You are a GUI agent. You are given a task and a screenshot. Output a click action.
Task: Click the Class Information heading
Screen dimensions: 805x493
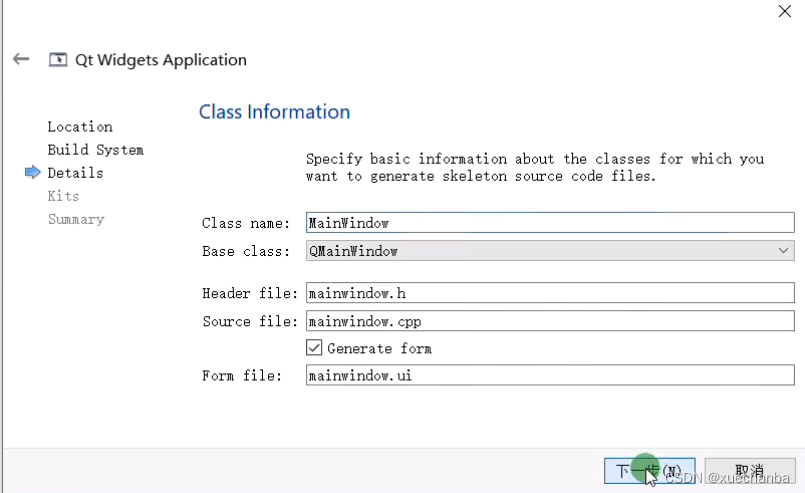click(x=275, y=112)
